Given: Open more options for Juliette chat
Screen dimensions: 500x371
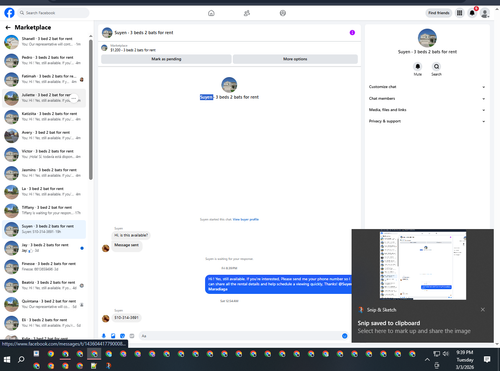Looking at the screenshot, I should click(x=74, y=98).
